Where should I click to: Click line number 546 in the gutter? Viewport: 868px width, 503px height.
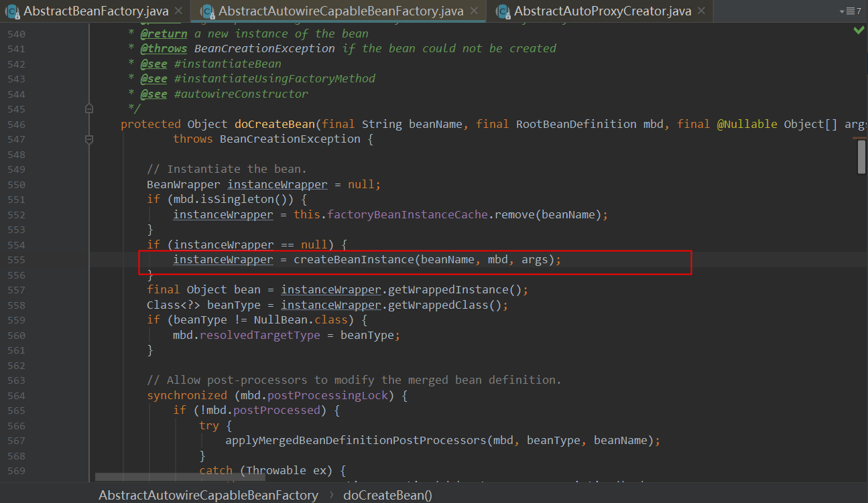click(16, 124)
